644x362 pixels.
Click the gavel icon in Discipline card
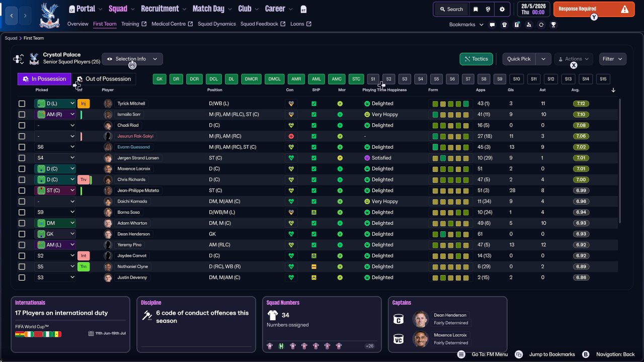pyautogui.click(x=147, y=316)
